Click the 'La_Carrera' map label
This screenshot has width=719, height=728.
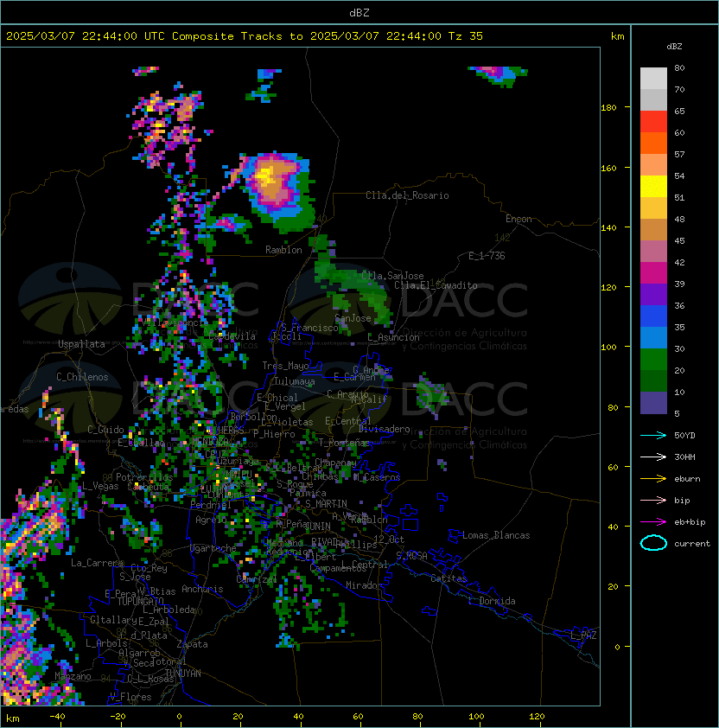(x=97, y=563)
